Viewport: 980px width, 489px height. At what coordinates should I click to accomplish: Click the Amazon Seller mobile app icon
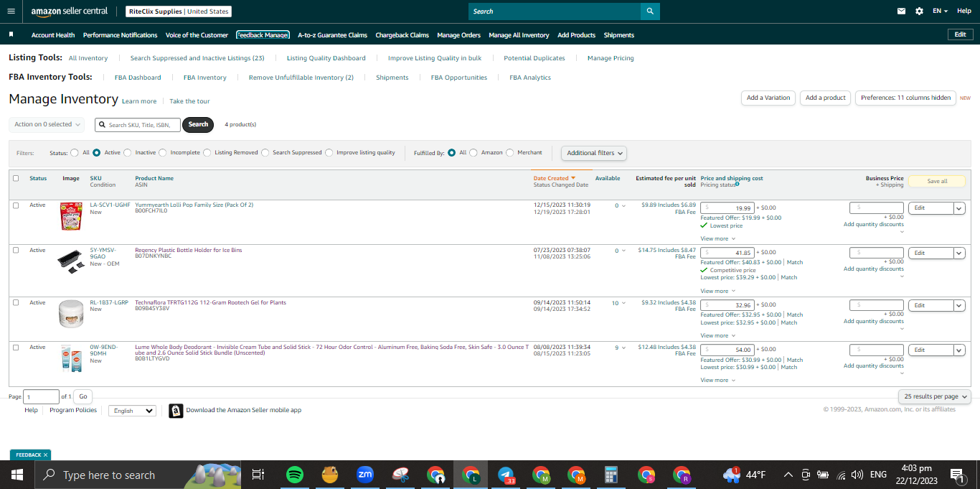(176, 411)
